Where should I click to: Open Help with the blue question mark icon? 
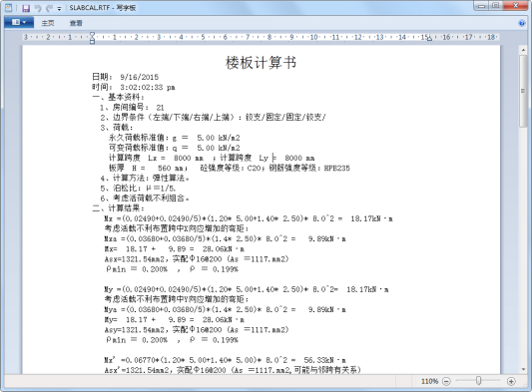[522, 23]
